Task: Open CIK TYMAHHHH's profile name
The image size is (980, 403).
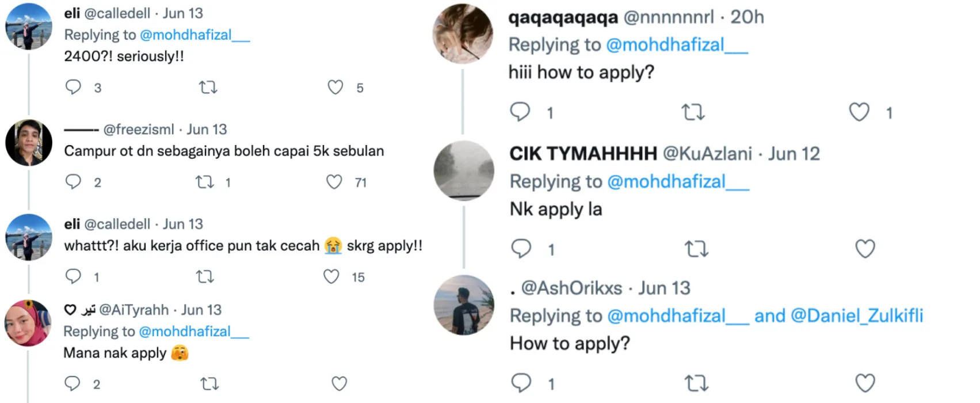Action: point(583,154)
